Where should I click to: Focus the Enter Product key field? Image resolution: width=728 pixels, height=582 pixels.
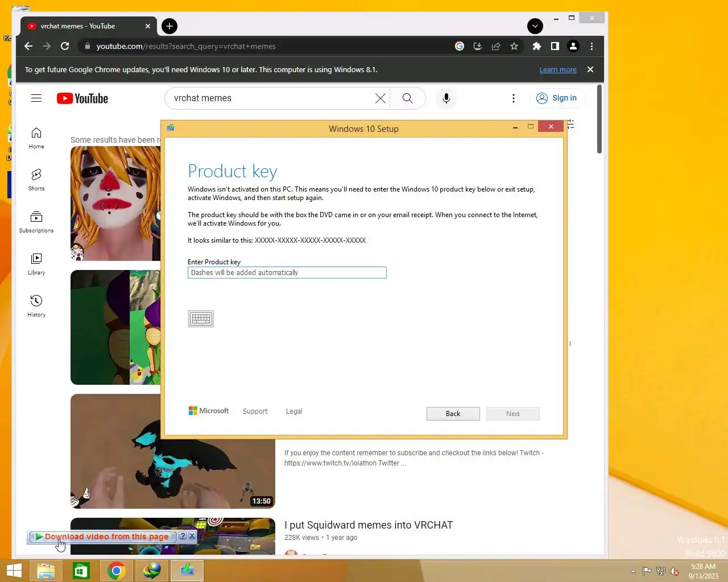coord(287,273)
